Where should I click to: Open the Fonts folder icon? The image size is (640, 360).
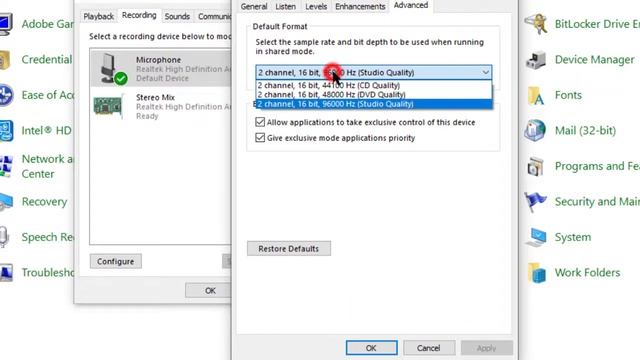pyautogui.click(x=536, y=96)
